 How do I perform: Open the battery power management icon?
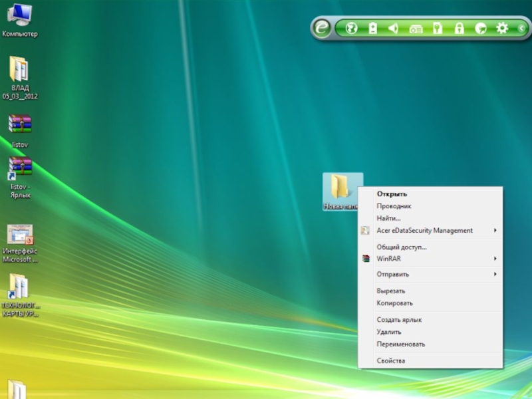(x=373, y=28)
